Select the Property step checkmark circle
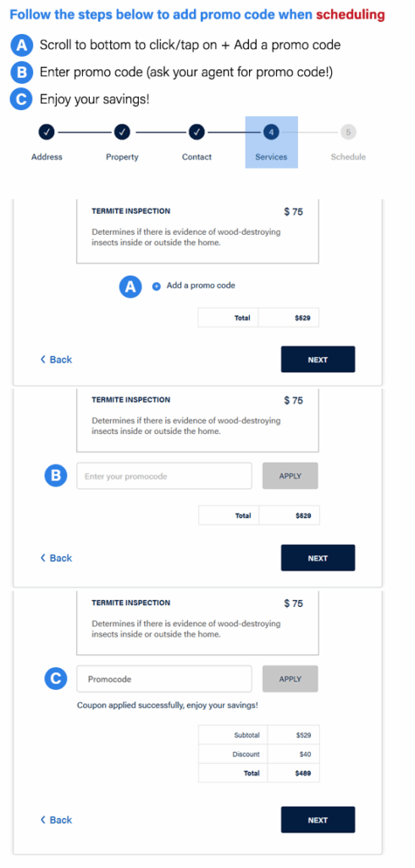 tap(122, 131)
